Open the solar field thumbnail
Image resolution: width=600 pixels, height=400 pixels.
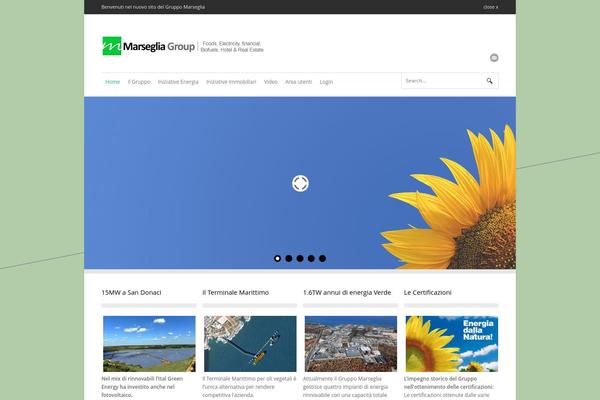point(149,344)
